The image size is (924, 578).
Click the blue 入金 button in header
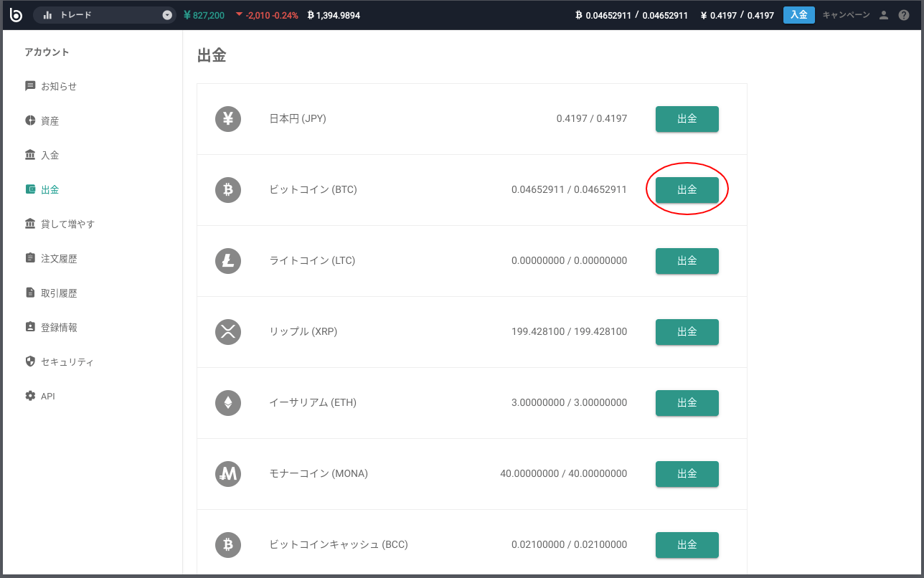[x=799, y=15]
